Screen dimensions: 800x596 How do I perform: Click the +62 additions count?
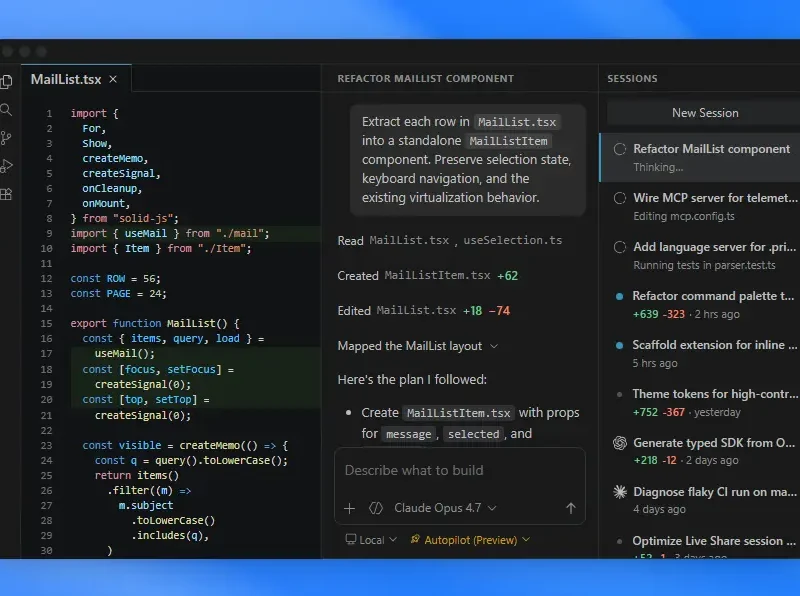tap(507, 276)
